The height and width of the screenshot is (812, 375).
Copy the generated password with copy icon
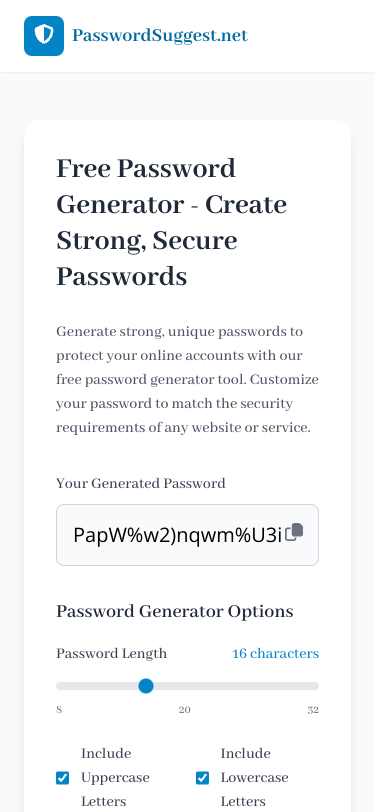[294, 532]
